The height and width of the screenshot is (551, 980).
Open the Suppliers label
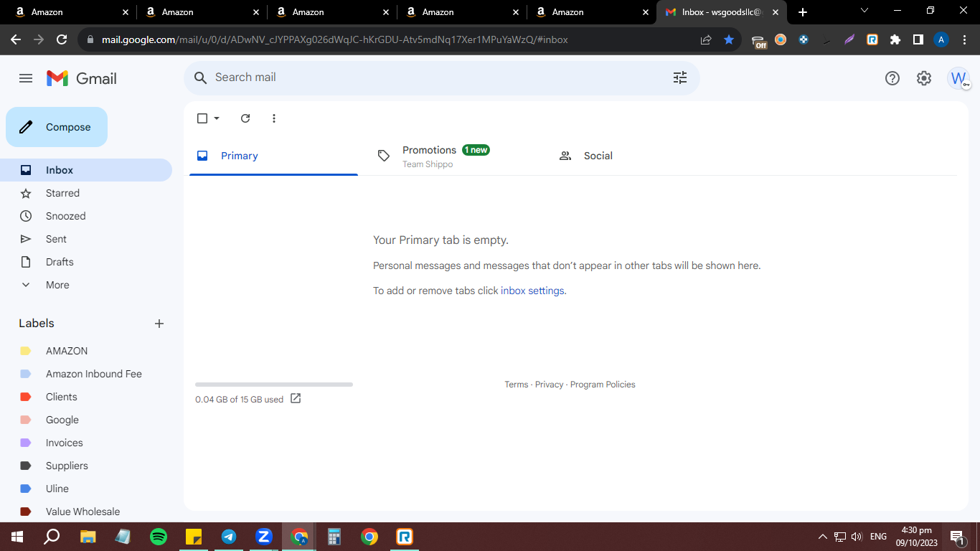pos(86,466)
